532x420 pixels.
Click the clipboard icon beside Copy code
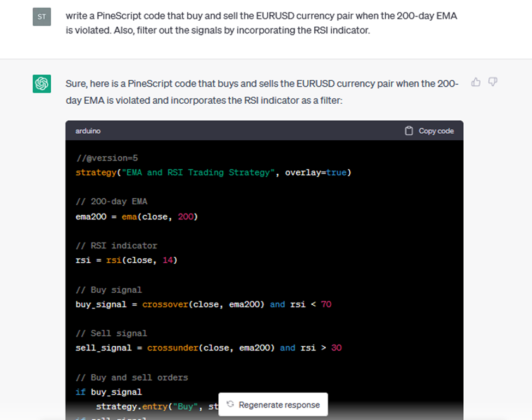click(x=409, y=131)
